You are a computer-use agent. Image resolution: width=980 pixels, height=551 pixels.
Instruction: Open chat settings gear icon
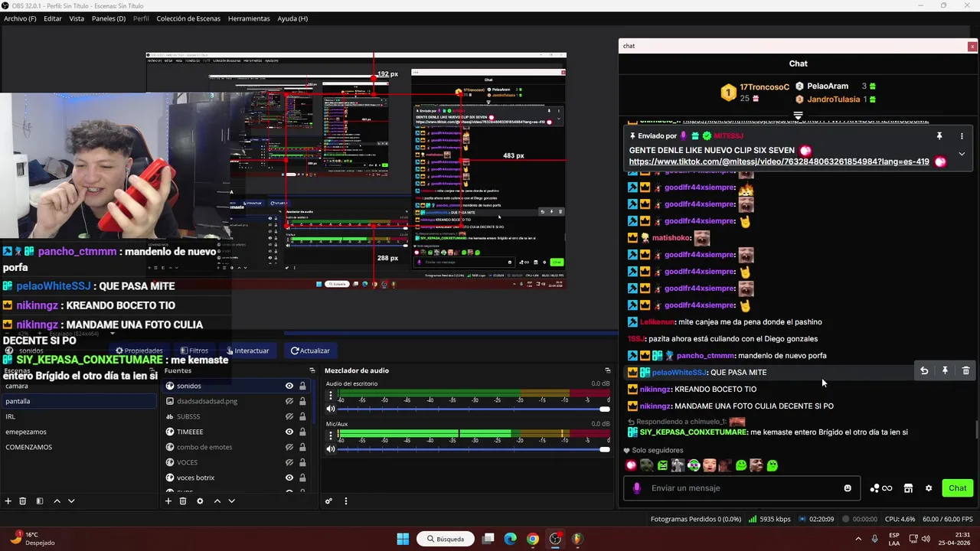tap(929, 488)
